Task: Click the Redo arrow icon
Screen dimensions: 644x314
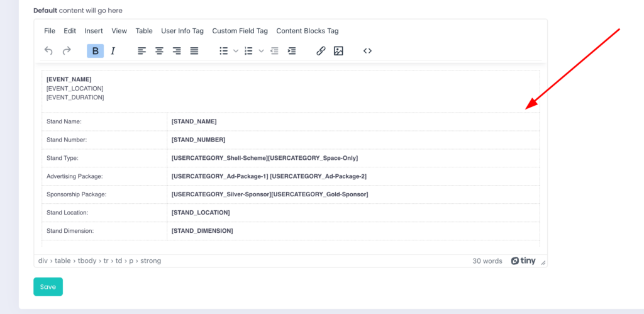Action: coord(66,51)
